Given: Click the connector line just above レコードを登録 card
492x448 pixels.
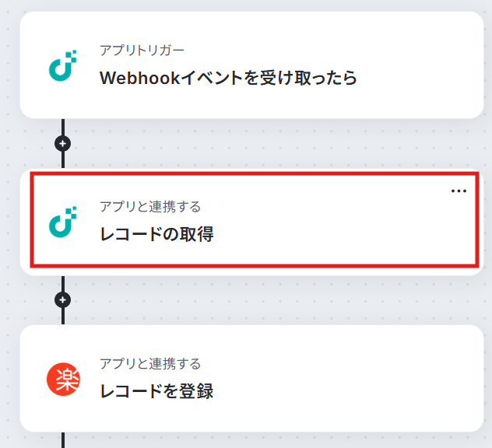Looking at the screenshot, I should pos(63,316).
